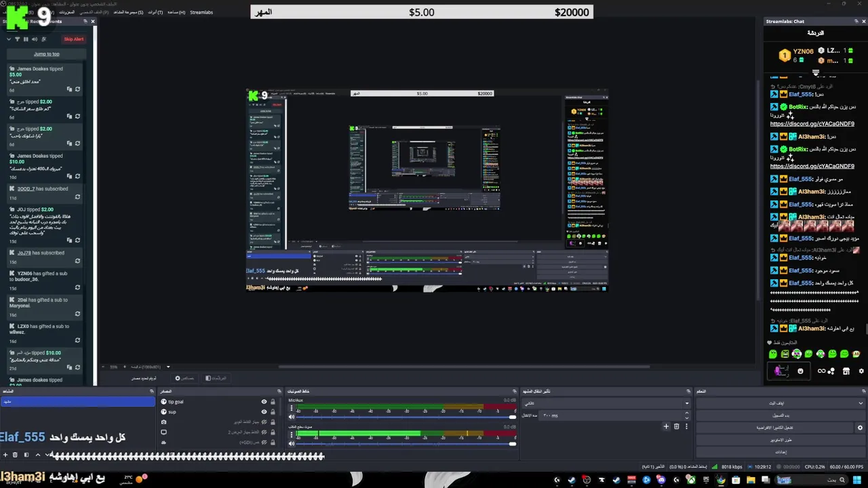Pop out the Sources dock
Screen dimensions: 868x488
(x=279, y=391)
